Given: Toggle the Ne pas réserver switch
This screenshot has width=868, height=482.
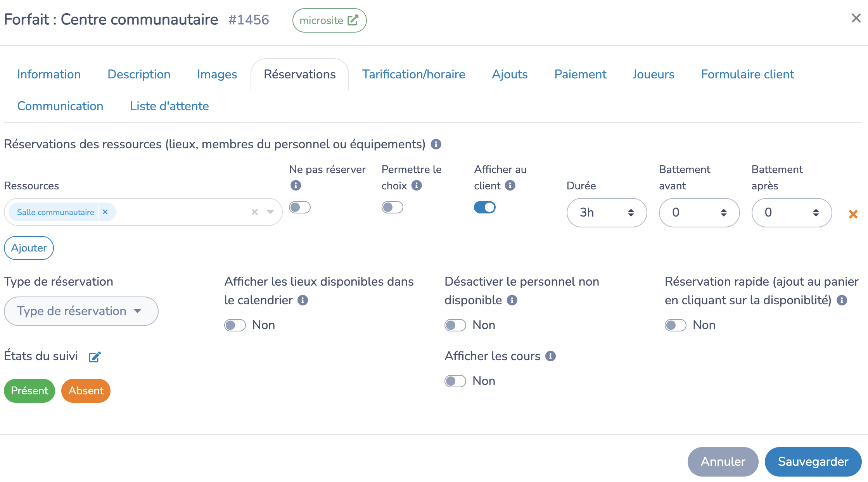Looking at the screenshot, I should [x=300, y=207].
